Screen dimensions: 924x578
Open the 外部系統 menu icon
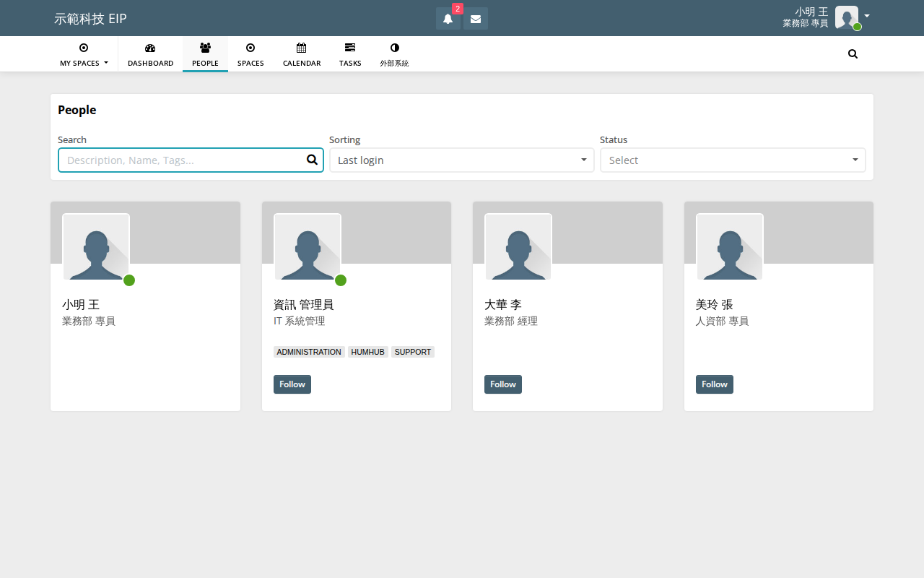click(x=394, y=48)
